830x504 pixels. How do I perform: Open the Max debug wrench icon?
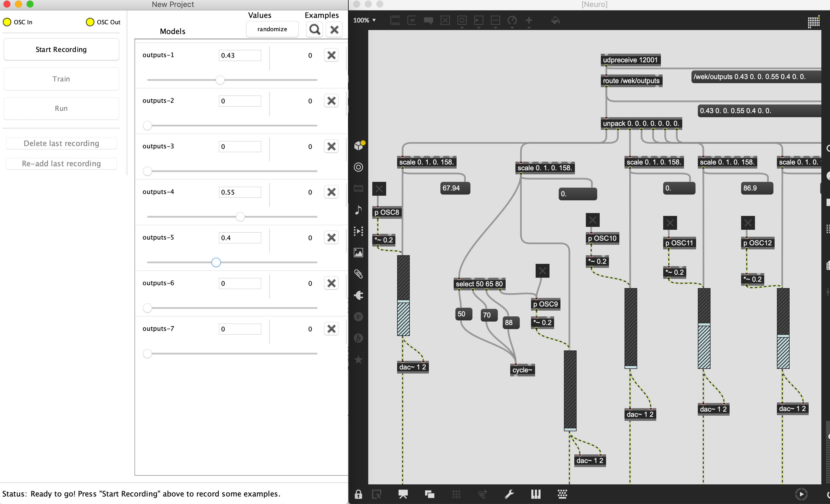pyautogui.click(x=509, y=494)
